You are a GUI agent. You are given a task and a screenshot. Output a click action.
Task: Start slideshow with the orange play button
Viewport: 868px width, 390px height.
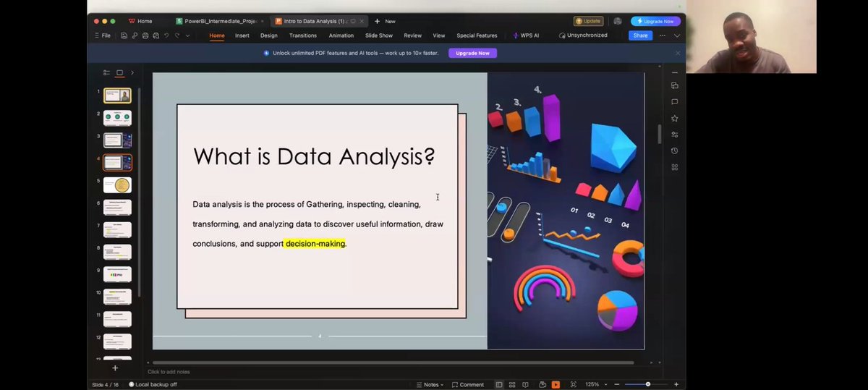(x=556, y=384)
